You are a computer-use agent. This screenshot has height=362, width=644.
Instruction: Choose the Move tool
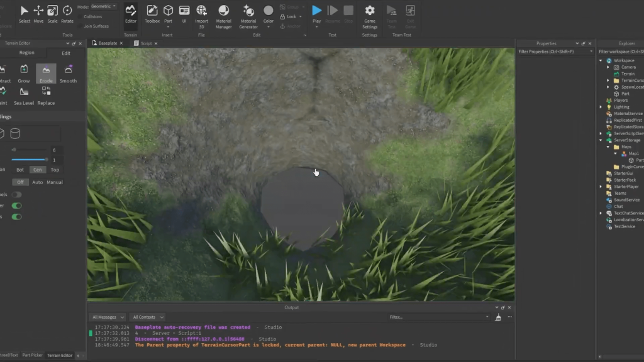pos(38,14)
